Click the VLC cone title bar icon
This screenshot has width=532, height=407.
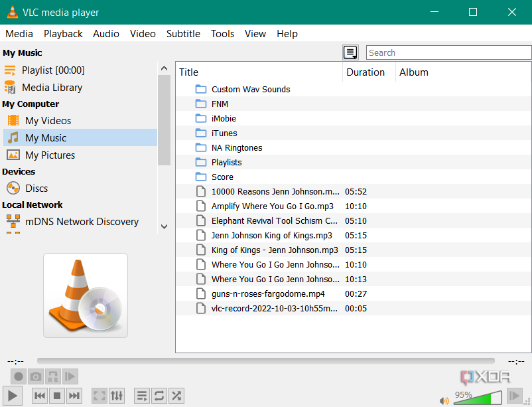tap(12, 12)
